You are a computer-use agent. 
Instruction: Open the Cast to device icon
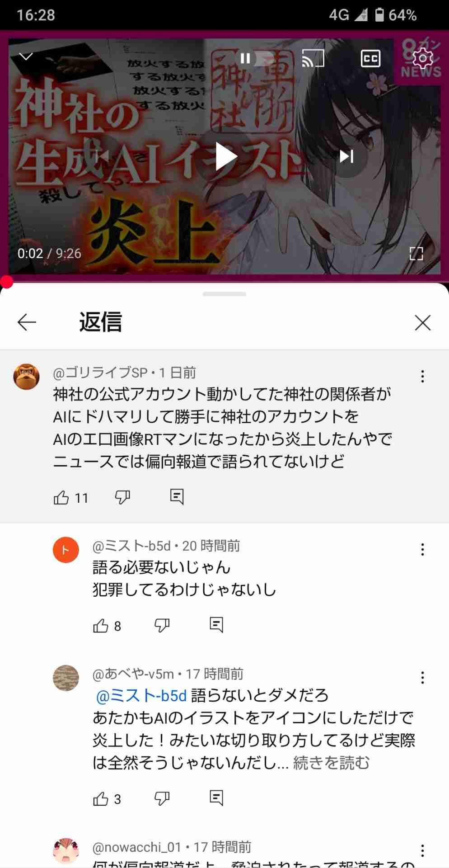click(313, 58)
